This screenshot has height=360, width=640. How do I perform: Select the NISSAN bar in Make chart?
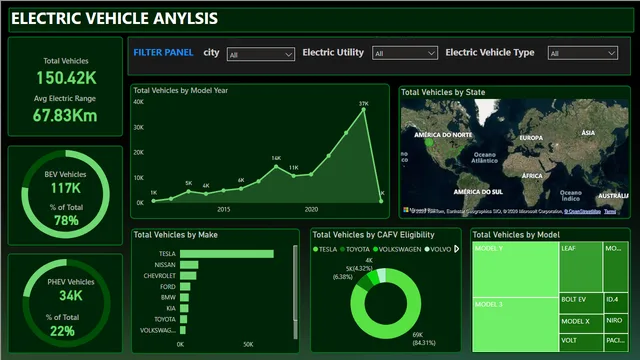pyautogui.click(x=189, y=265)
